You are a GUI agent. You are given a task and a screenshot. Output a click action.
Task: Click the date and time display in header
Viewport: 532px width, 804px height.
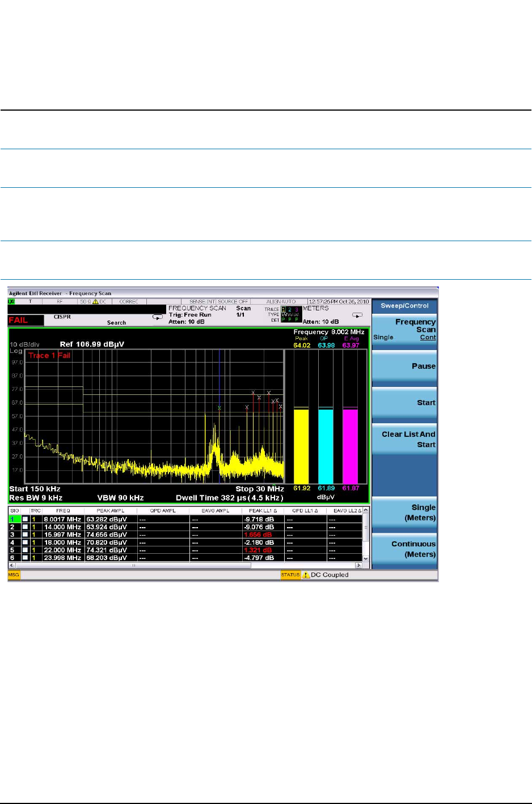pos(339,302)
